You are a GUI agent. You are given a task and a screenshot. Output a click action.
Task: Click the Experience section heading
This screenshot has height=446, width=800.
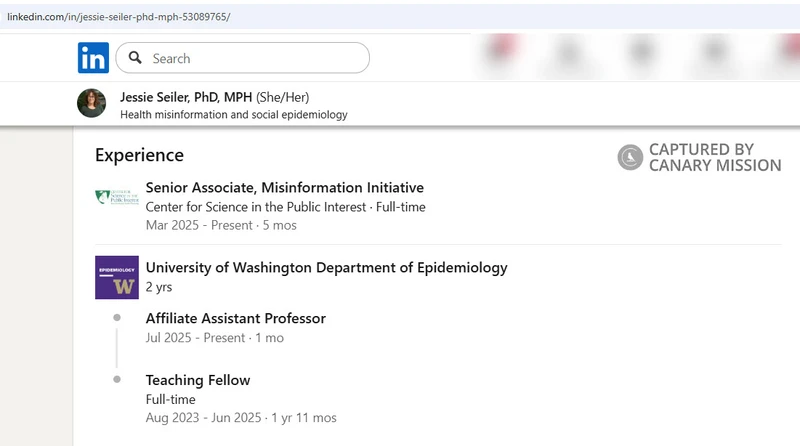point(139,155)
